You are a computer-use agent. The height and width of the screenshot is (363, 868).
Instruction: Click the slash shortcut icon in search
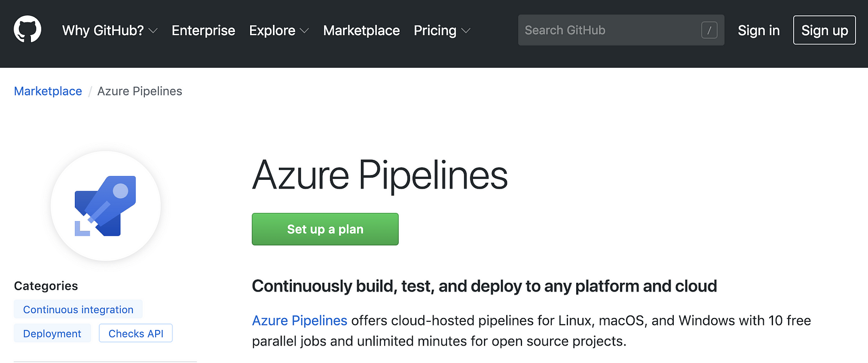(709, 30)
